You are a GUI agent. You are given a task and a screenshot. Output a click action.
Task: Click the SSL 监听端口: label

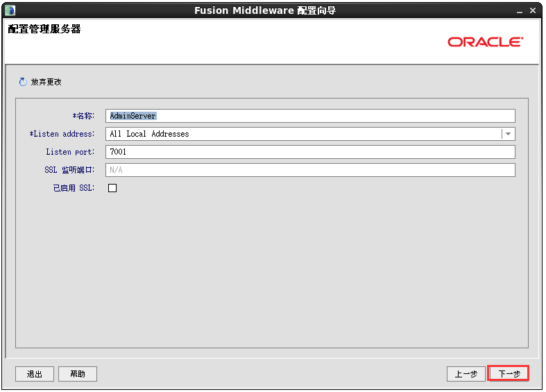click(x=69, y=170)
